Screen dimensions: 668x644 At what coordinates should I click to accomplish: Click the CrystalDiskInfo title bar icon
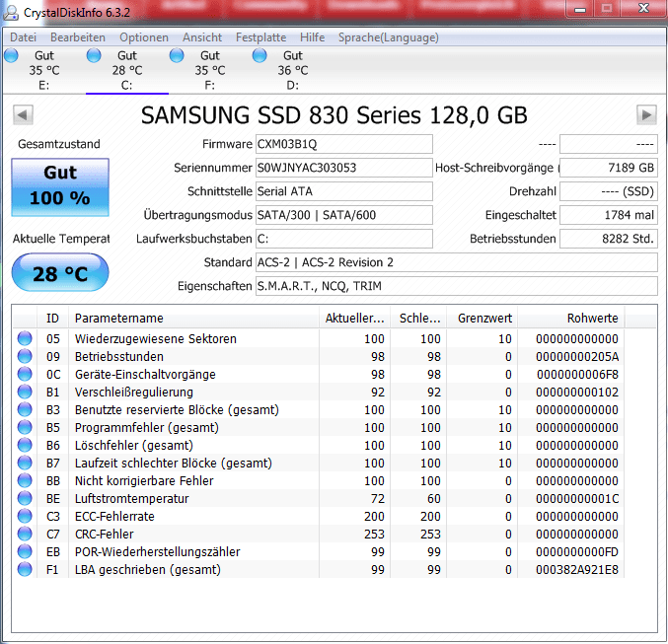pyautogui.click(x=11, y=13)
